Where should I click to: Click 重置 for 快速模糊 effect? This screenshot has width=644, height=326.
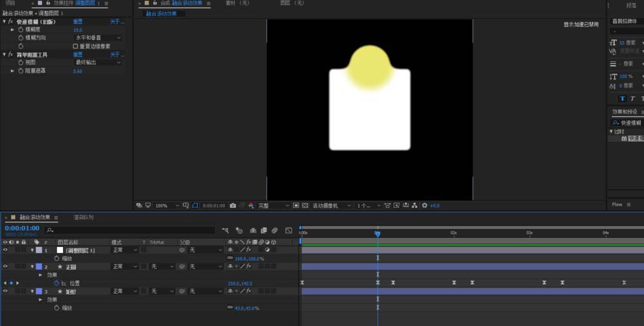(x=77, y=21)
